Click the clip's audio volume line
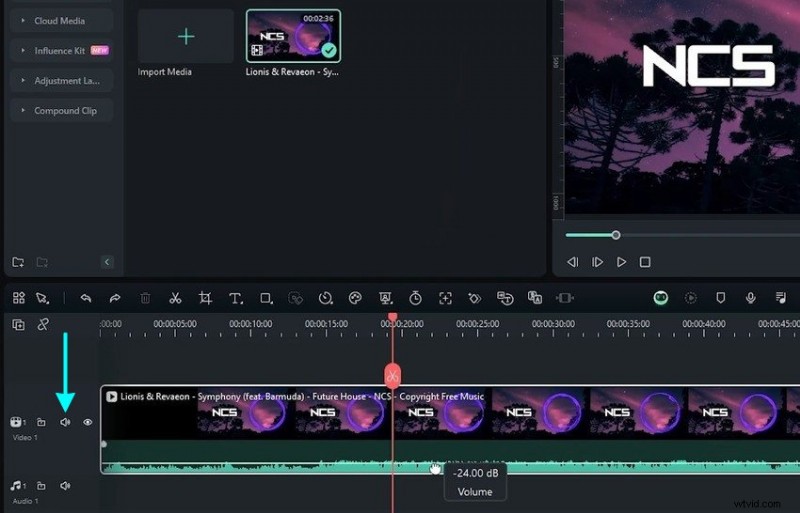Viewport: 800px width, 513px height. tap(451, 463)
